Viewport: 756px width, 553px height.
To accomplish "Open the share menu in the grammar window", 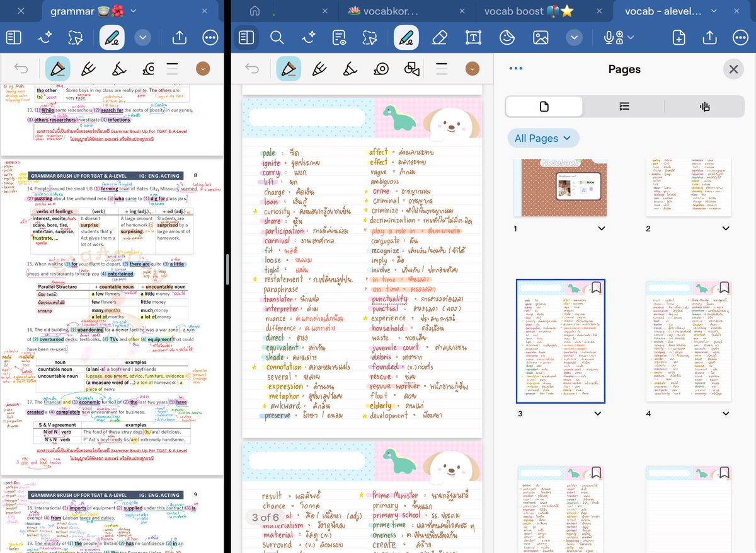I will click(x=180, y=38).
